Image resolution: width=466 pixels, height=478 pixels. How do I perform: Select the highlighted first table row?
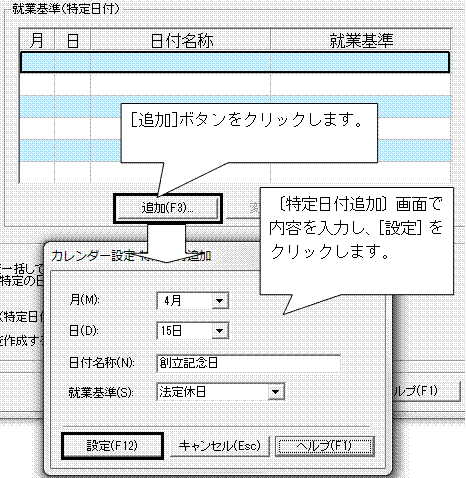235,62
